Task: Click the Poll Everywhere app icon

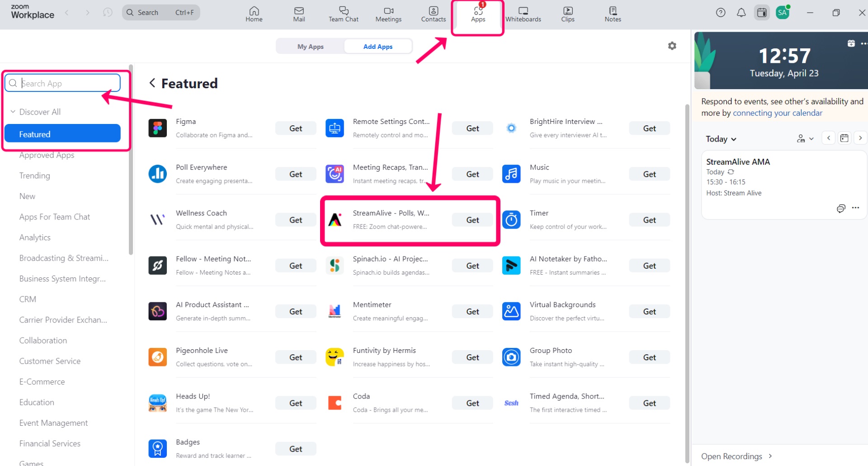Action: pos(157,174)
